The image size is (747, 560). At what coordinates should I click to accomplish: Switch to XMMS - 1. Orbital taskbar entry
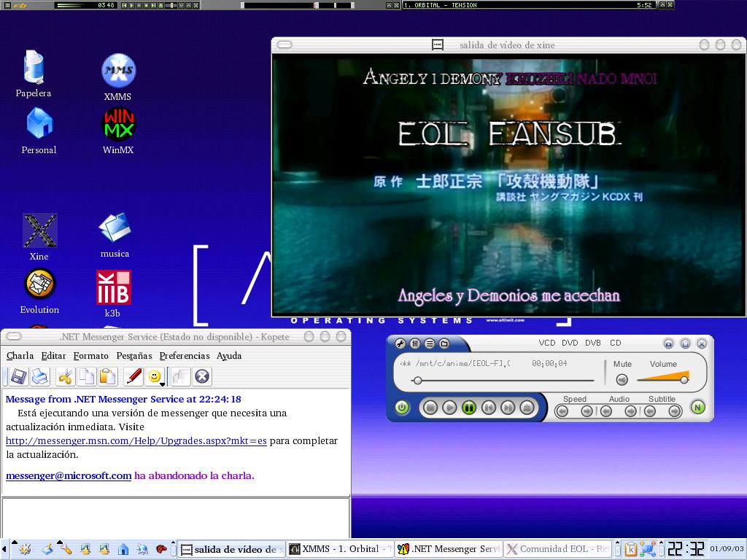340,549
